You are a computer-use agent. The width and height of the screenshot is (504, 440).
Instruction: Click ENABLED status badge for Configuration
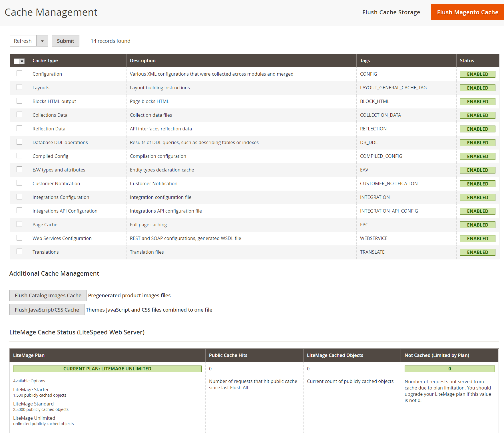[477, 74]
